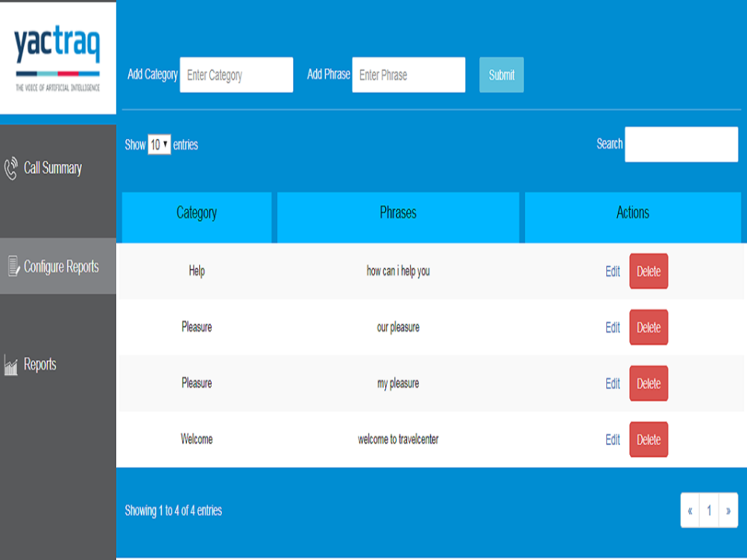This screenshot has width=747, height=560.
Task: Delete the Help category row
Action: pyautogui.click(x=648, y=271)
